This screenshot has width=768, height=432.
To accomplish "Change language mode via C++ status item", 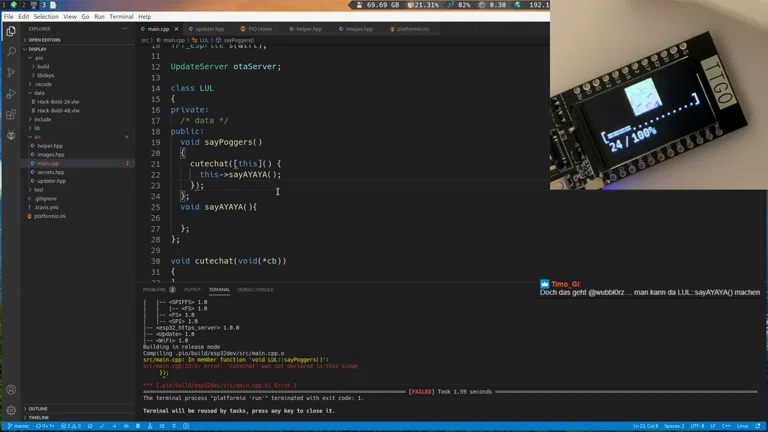I will pos(726,426).
